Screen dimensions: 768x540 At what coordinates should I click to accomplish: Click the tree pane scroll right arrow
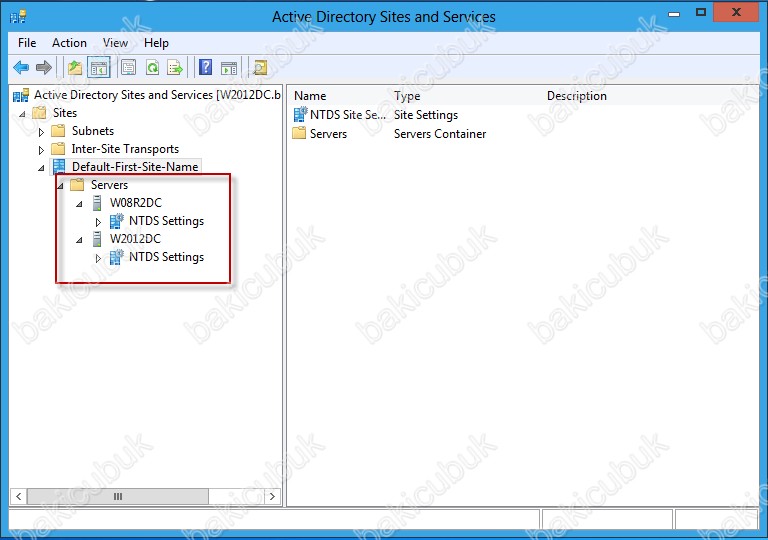[x=272, y=496]
